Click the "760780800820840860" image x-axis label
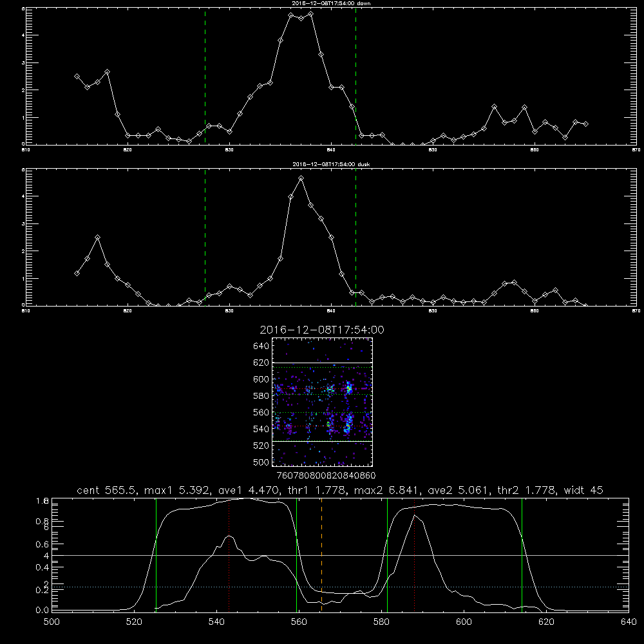This screenshot has height=644, width=644. coord(326,475)
